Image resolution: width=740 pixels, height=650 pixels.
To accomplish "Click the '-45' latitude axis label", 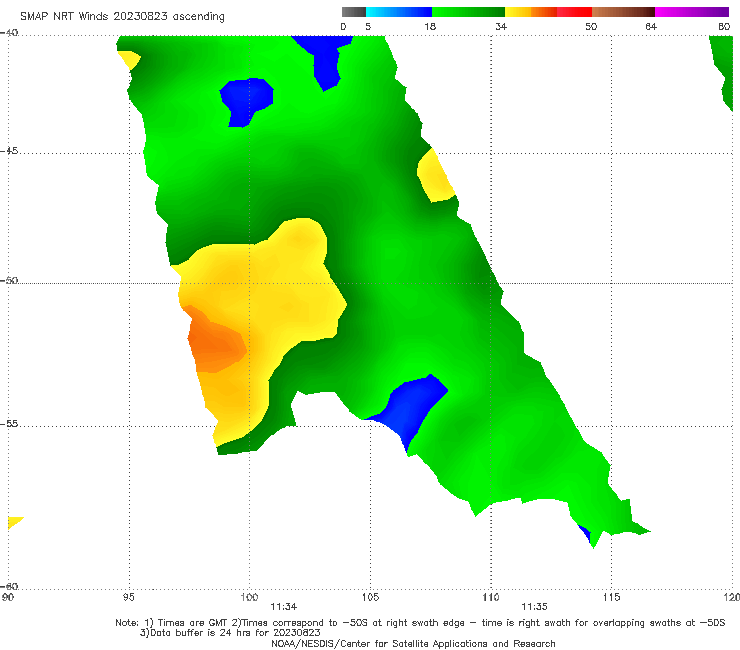I will coord(9,151).
